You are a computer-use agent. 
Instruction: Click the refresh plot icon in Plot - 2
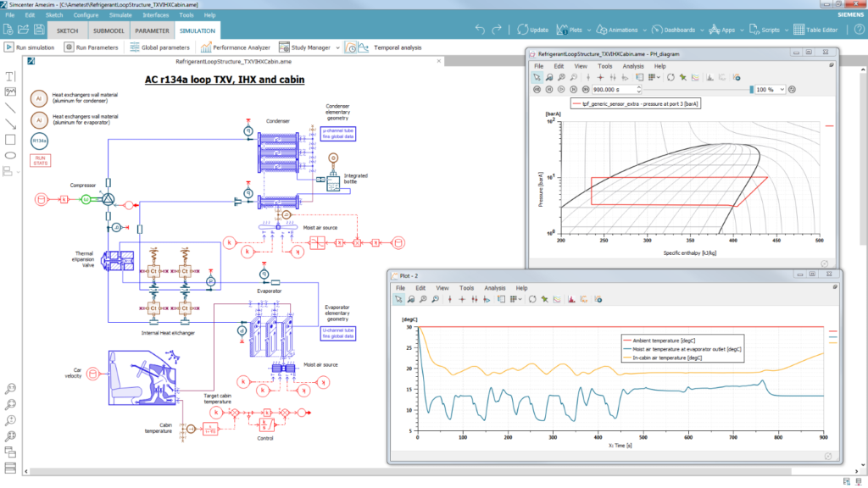(533, 299)
